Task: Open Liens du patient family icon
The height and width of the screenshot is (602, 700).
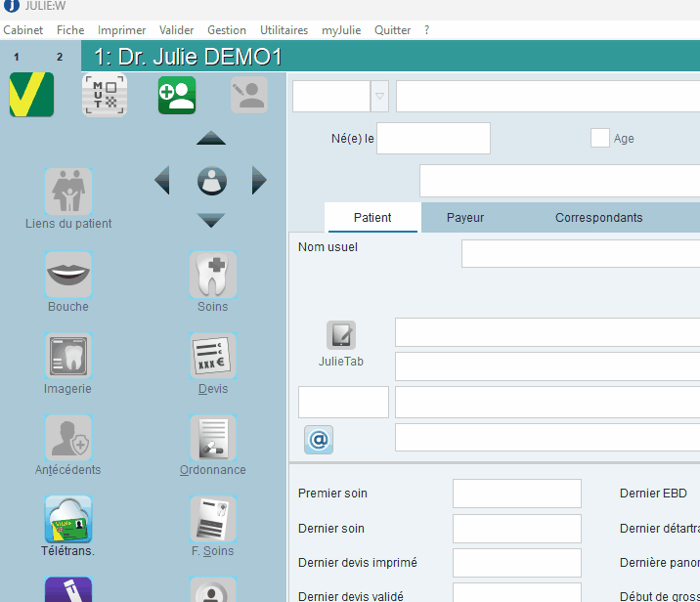Action: [68, 192]
